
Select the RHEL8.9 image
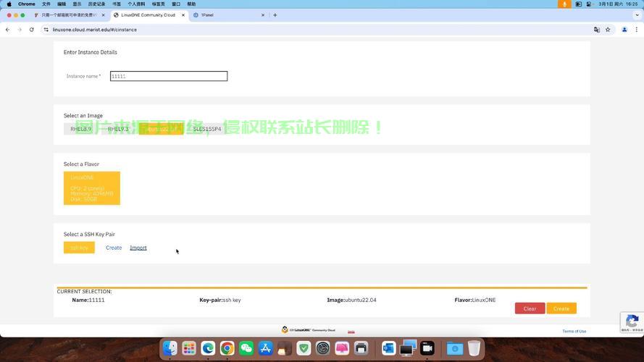(x=81, y=129)
